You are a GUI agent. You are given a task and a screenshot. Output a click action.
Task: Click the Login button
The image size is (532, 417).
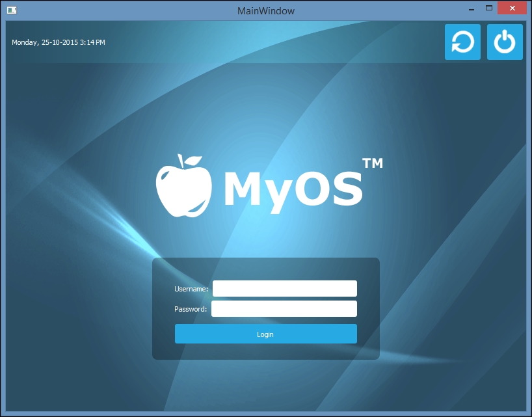(x=265, y=334)
